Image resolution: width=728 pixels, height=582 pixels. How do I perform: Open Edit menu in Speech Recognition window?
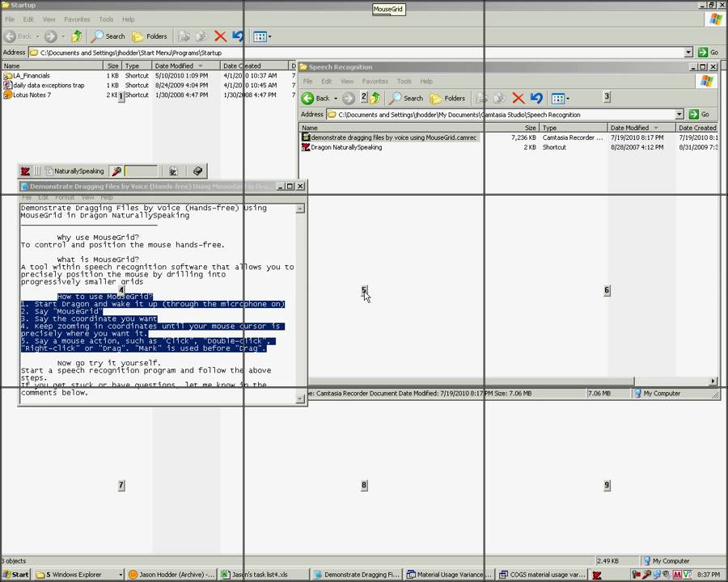tap(327, 81)
